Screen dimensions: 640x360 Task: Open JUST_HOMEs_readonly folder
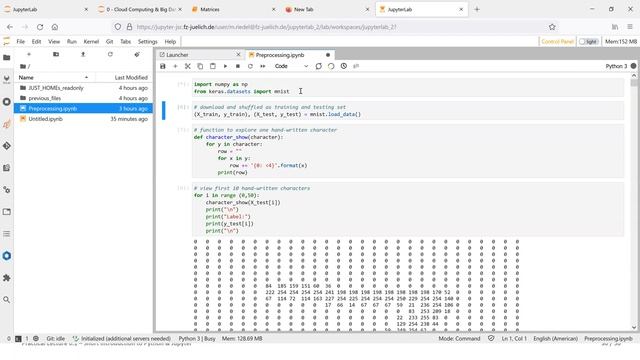point(83,88)
